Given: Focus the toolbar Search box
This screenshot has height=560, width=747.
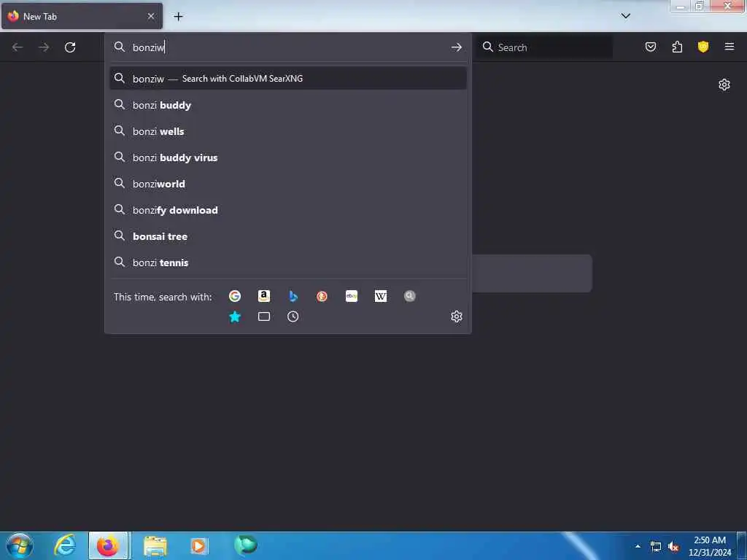Looking at the screenshot, I should [x=544, y=47].
